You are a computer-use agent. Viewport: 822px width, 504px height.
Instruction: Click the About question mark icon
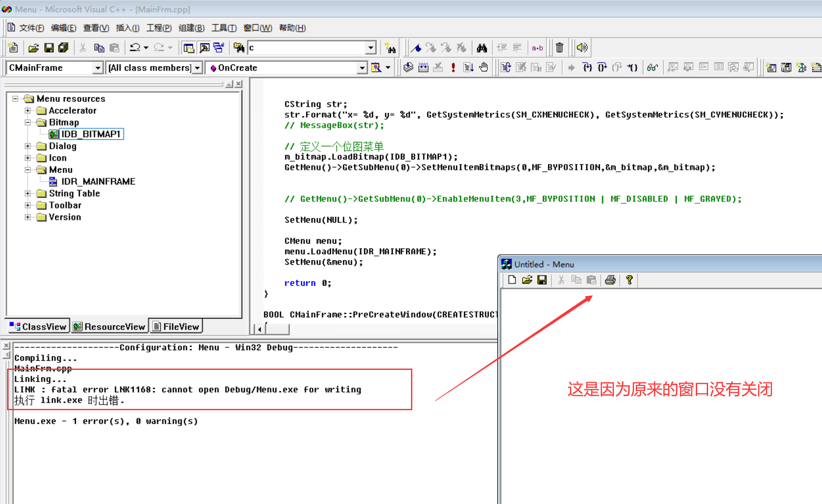(x=629, y=280)
